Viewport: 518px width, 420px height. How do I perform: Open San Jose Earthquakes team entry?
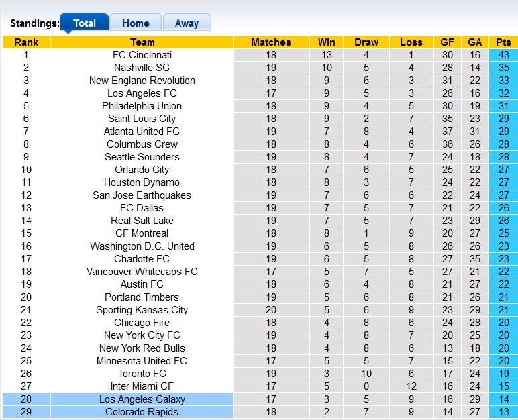(x=142, y=195)
